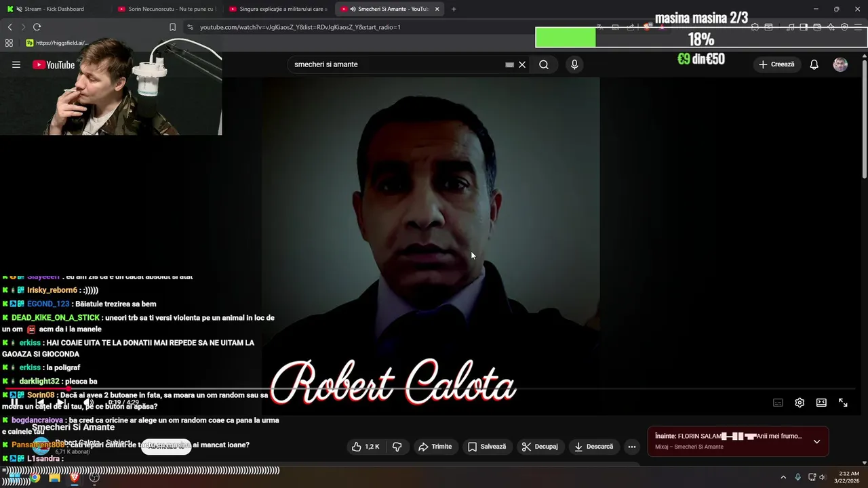Download the video with Descarcă
This screenshot has height=488, width=868.
(x=593, y=447)
